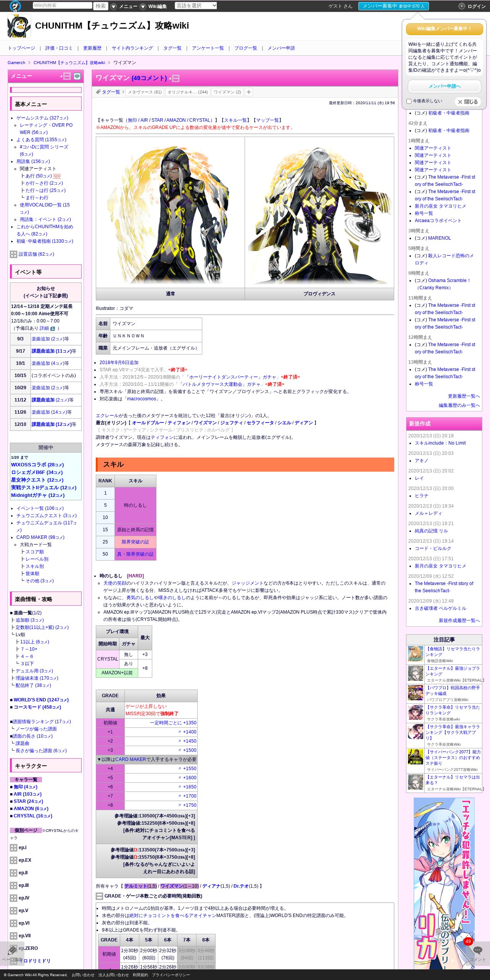This screenshot has width=490, height=980.
Task: Click the メンバー募集中 banner button
Action: pos(393,6)
